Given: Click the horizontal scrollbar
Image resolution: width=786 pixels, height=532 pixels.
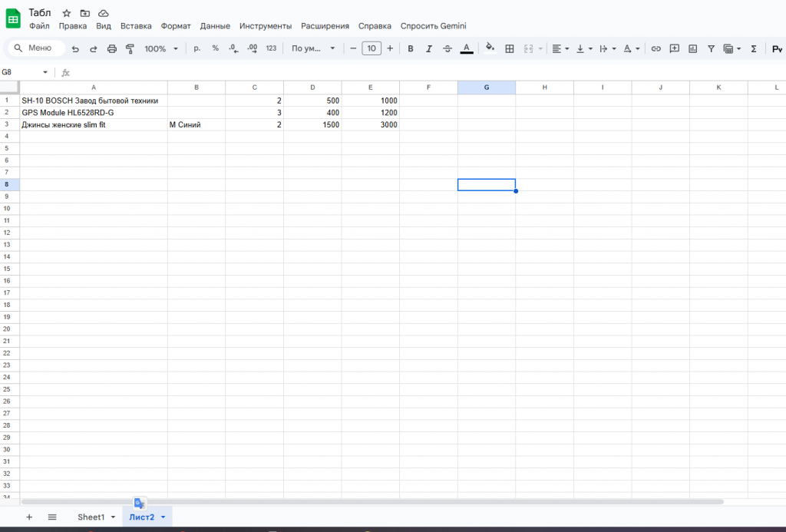Looking at the screenshot, I should [372, 501].
